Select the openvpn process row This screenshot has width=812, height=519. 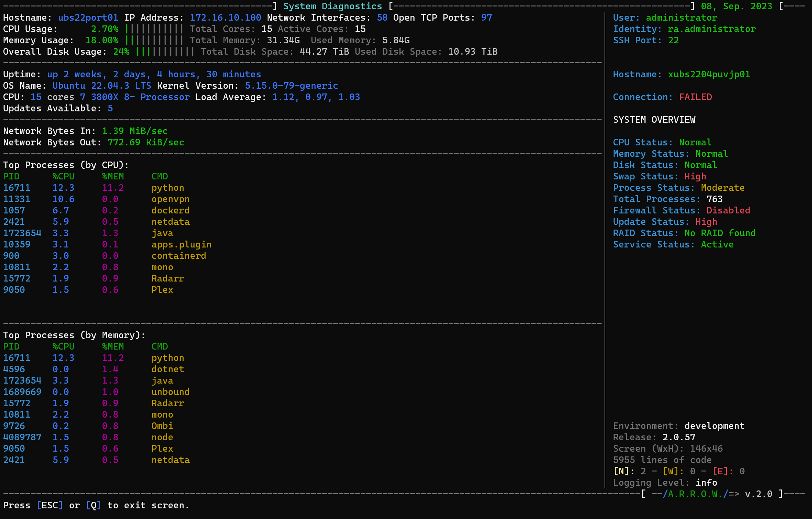click(170, 199)
